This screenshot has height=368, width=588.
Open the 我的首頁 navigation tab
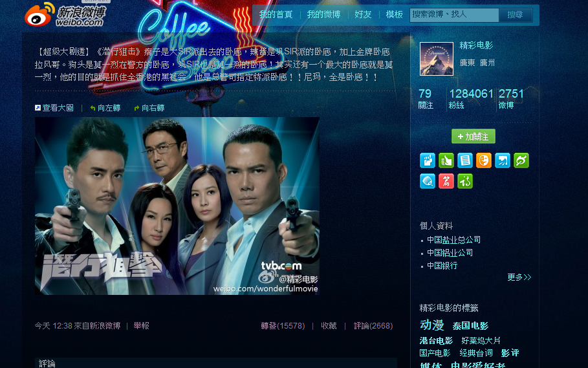(276, 15)
